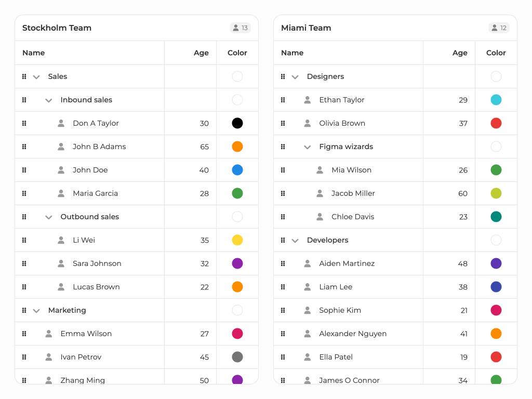Screen dimensions: 532x399
Task: Click the cyan color swatch for Ethan Taylor
Action: click(x=496, y=100)
